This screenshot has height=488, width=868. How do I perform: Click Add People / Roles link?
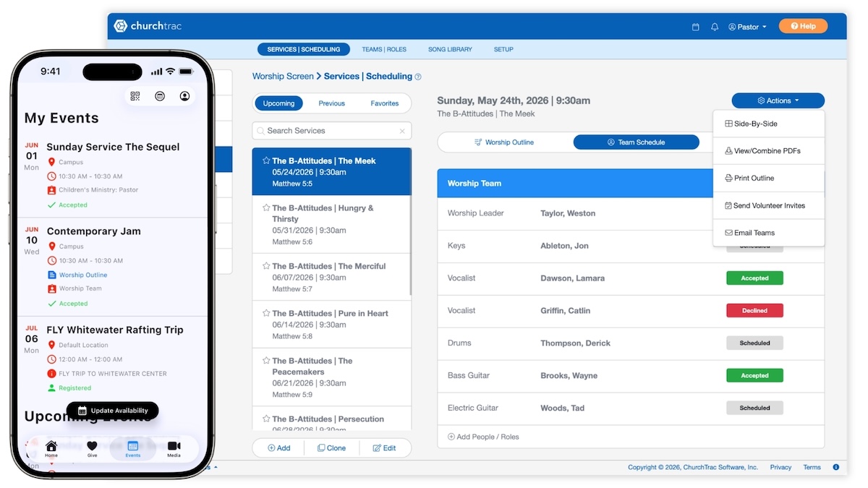coord(483,437)
